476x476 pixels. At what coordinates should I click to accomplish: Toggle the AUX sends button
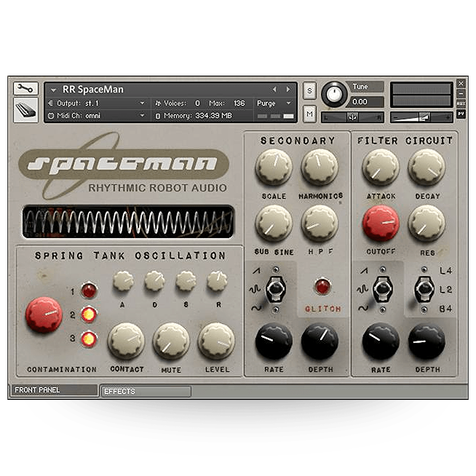click(x=461, y=104)
